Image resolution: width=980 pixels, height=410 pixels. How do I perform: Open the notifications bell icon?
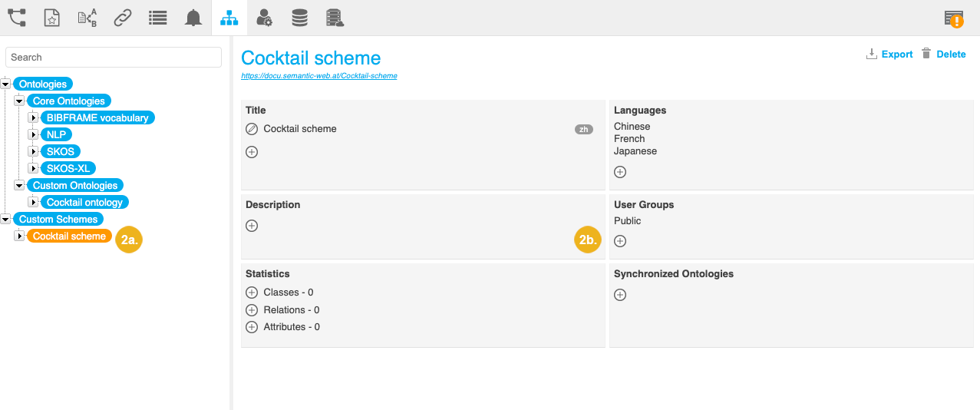(193, 18)
